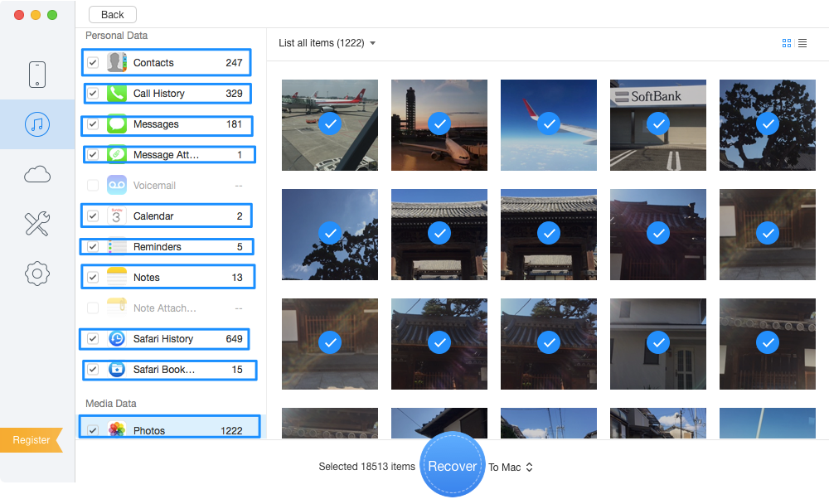Deselect the SoftBank storefront photo
Image resolution: width=829 pixels, height=504 pixels.
pyautogui.click(x=658, y=124)
